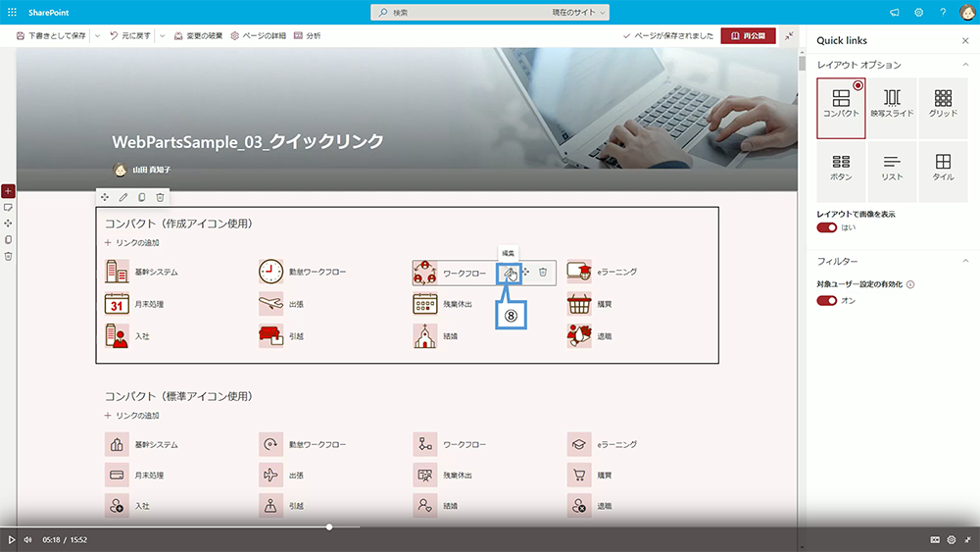The image size is (980, 552).
Task: Click the 購買 shopping basket icon
Action: point(579,304)
